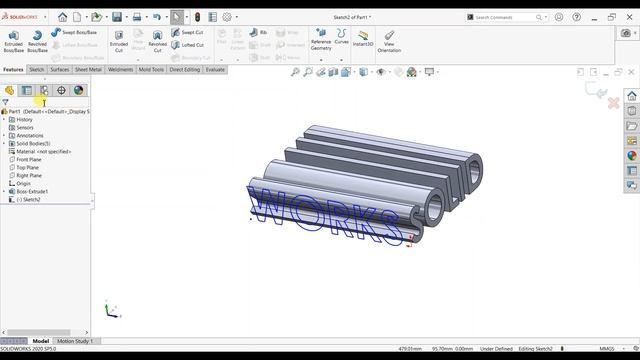Select the Front Plane
Viewport: 640px width, 360px height.
[x=25, y=160]
